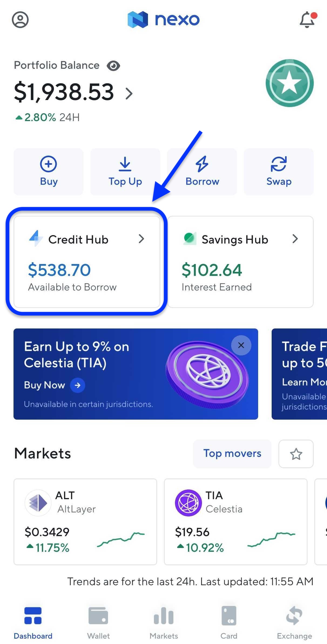
Task: Switch Markets to Top movers view
Action: click(232, 454)
